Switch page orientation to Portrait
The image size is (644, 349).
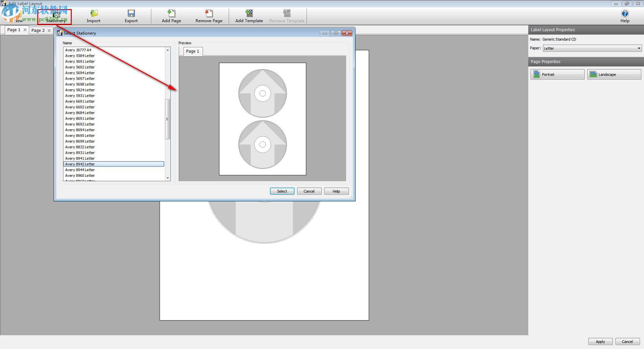pyautogui.click(x=557, y=74)
